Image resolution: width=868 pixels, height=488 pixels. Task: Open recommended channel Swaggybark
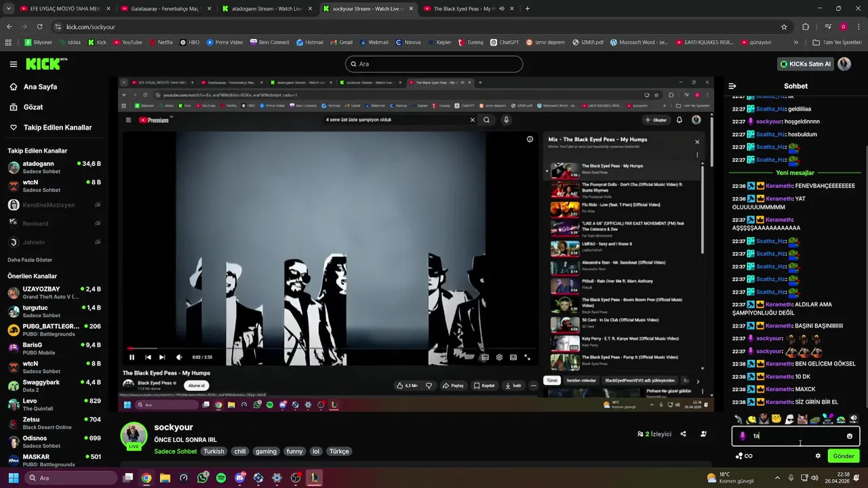pyautogui.click(x=54, y=386)
